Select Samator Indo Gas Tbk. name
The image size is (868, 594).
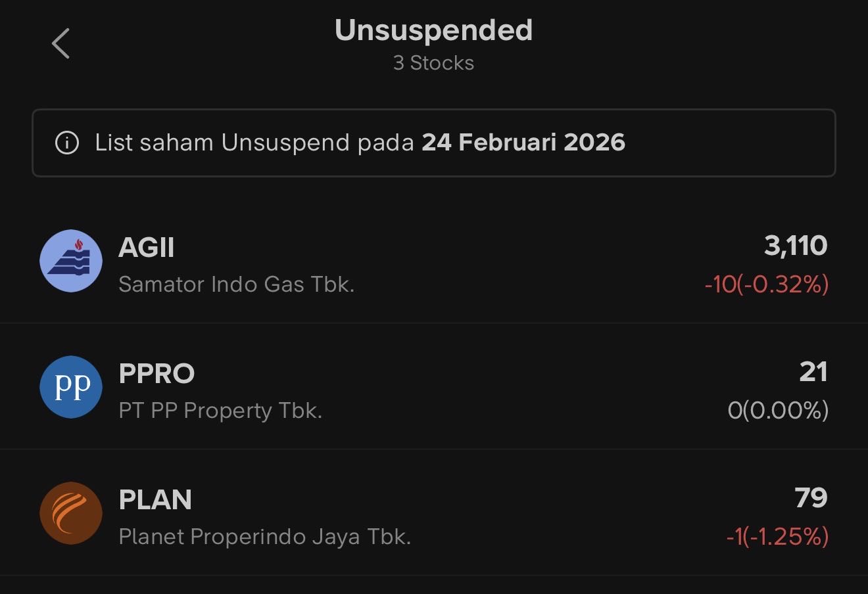coord(236,285)
